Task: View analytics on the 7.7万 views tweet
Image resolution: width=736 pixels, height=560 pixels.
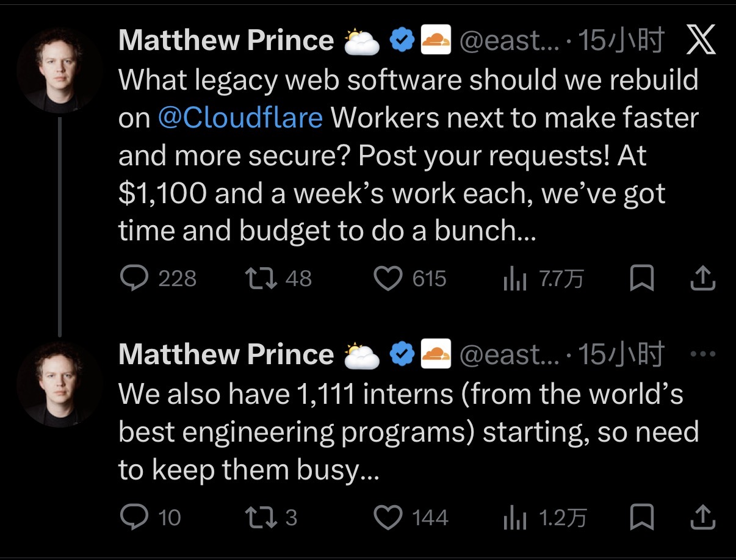Action: pos(514,280)
